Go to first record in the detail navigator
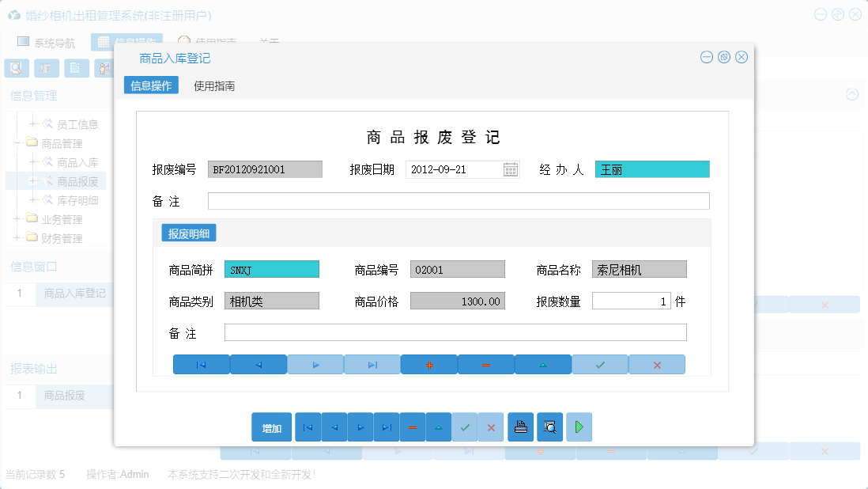Image resolution: width=868 pixels, height=489 pixels. coord(202,364)
